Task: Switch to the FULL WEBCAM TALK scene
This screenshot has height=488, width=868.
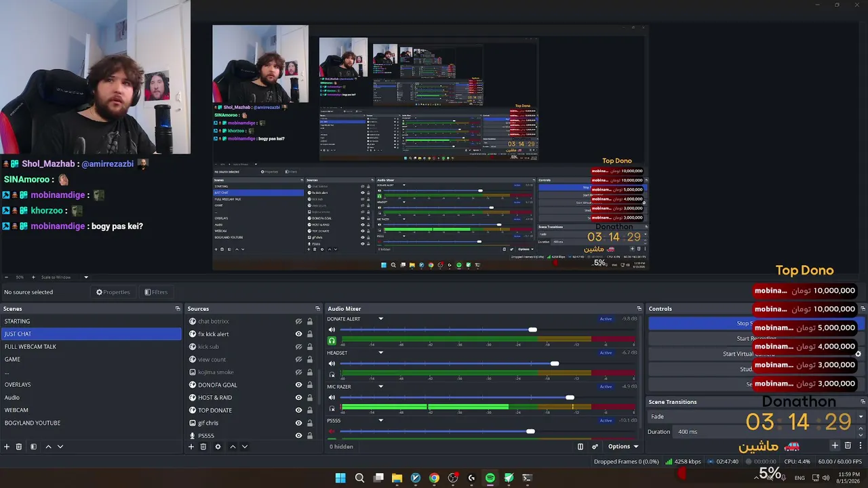Action: [x=92, y=346]
